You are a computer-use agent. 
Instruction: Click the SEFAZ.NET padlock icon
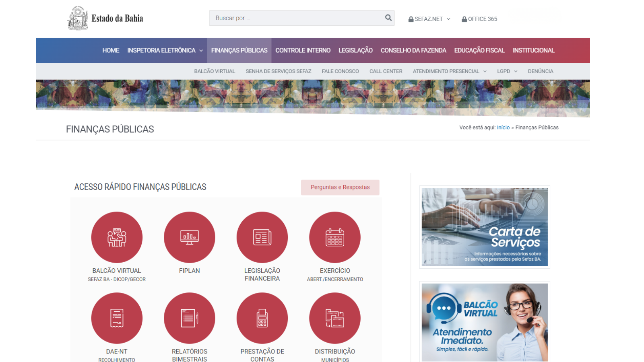coord(411,19)
